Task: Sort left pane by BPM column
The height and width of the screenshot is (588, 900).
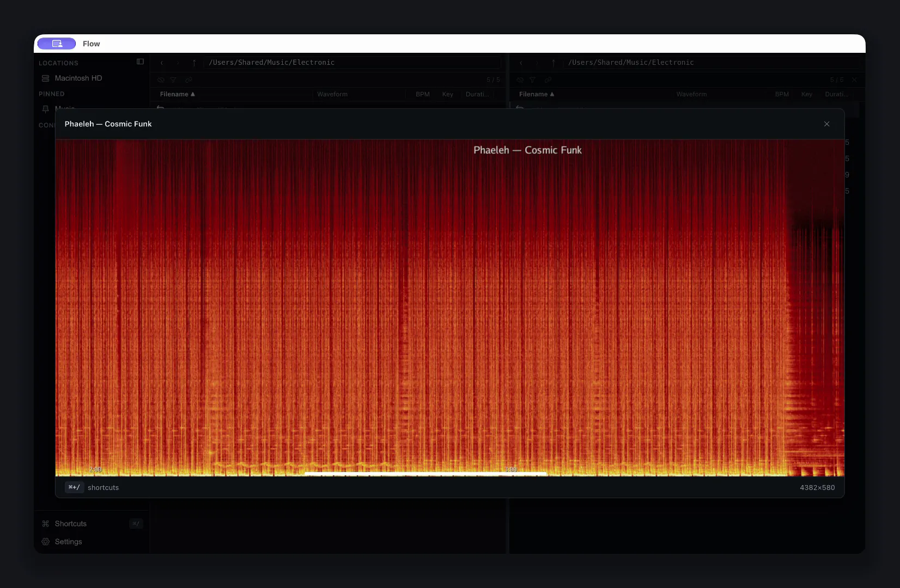Action: click(x=423, y=94)
